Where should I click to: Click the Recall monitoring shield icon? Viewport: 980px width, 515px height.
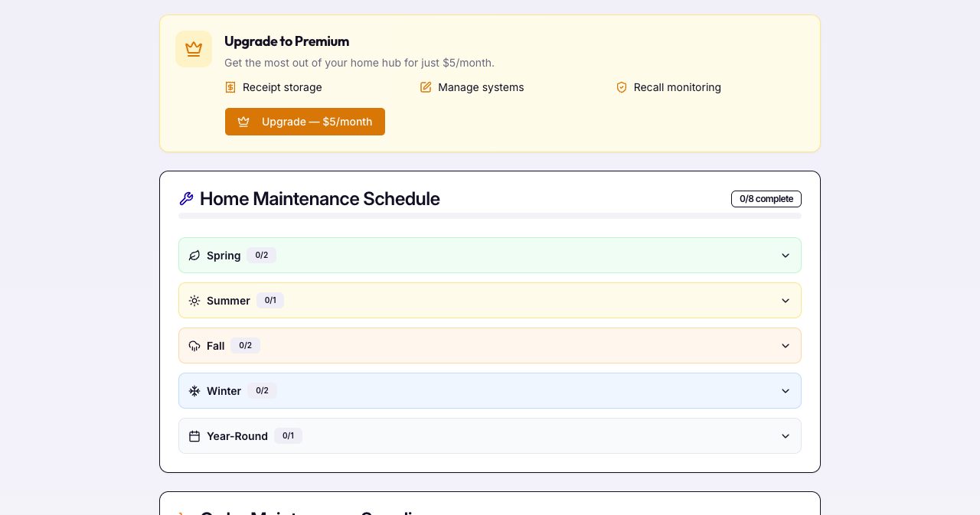[622, 87]
